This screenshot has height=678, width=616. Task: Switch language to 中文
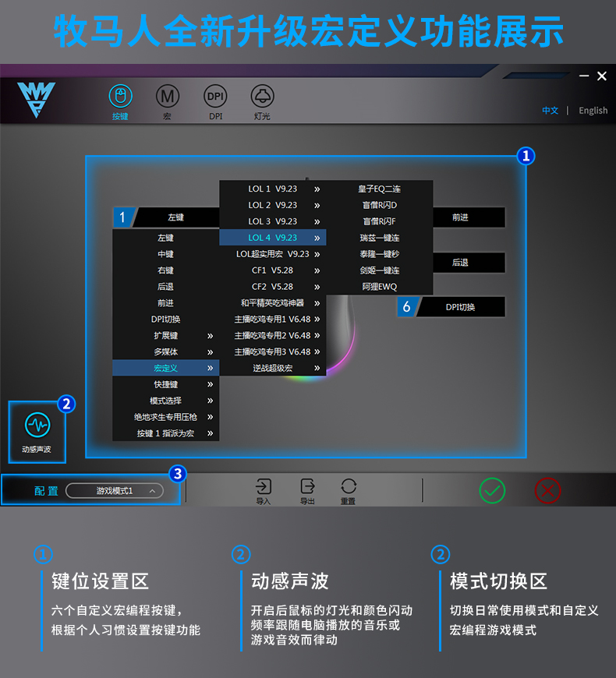click(x=551, y=110)
